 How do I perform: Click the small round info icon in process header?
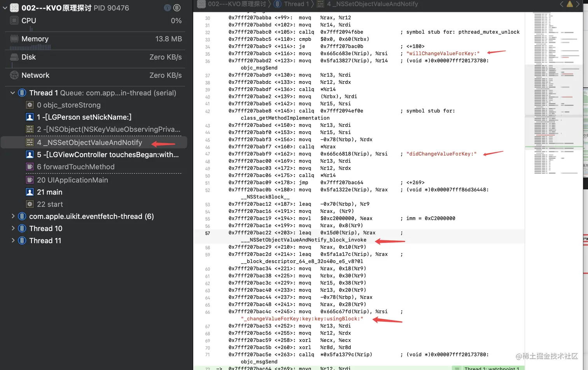(x=167, y=8)
